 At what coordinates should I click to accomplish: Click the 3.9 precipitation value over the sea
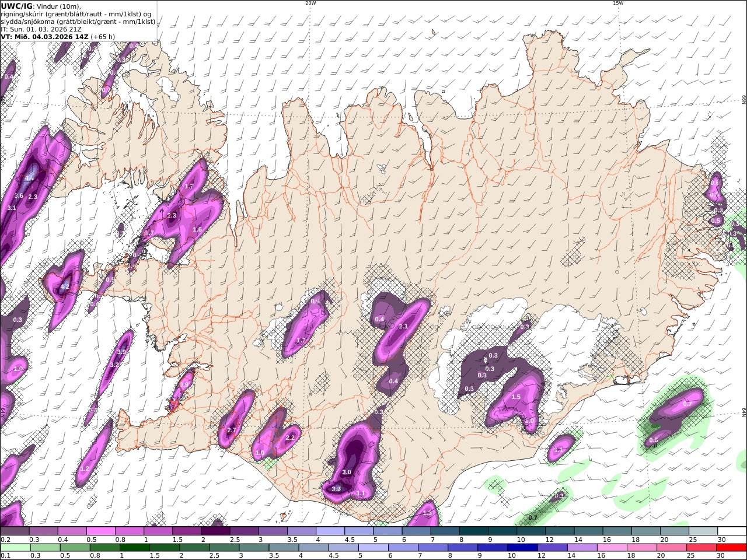[x=121, y=352]
